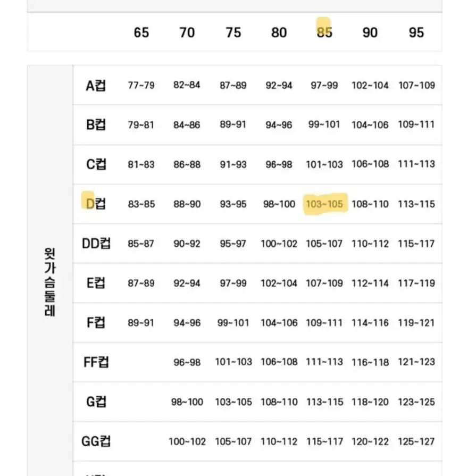Screen dimensions: 476x476
Task: Click the 65 column header
Action: [141, 32]
